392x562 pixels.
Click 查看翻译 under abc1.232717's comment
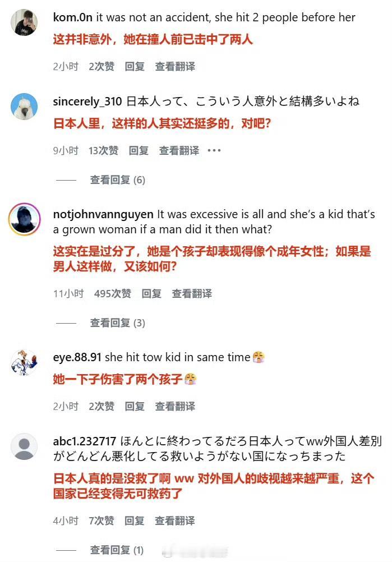[x=175, y=520]
